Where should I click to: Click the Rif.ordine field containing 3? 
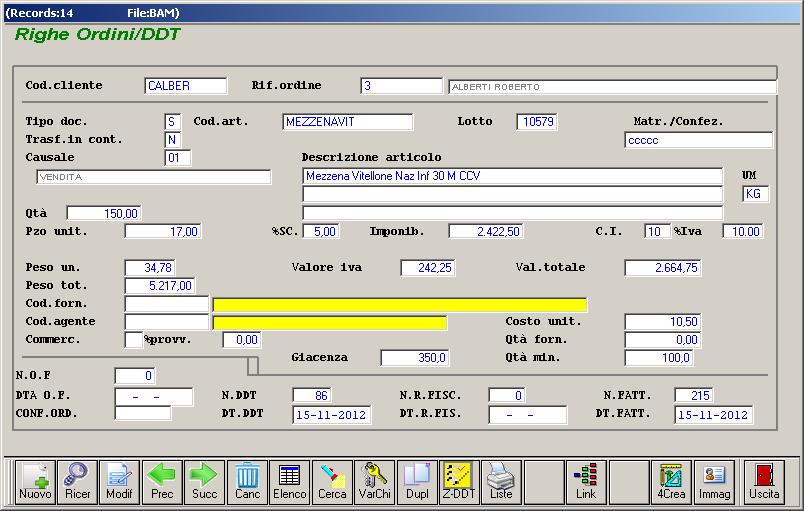pos(401,86)
